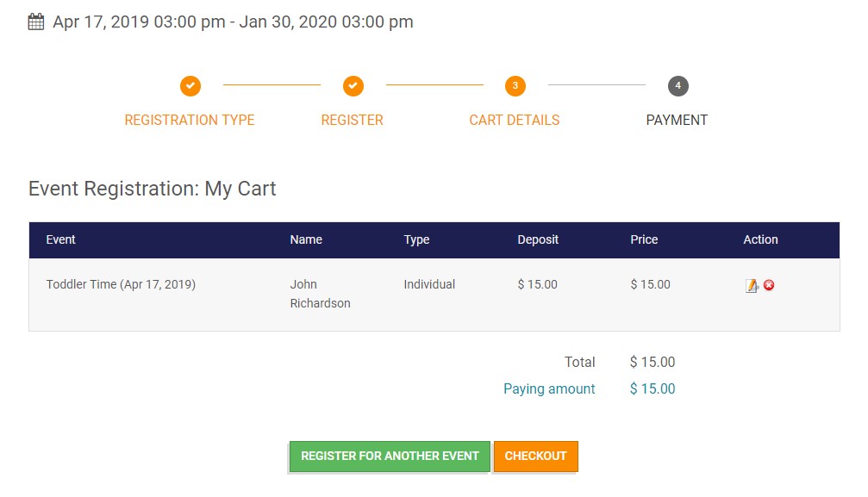Click the Price column header
Image resolution: width=868 pixels, height=497 pixels.
tap(644, 239)
